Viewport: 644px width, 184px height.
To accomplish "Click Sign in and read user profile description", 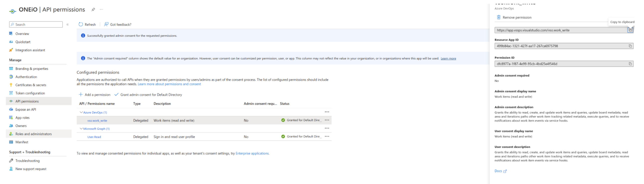I will click(x=174, y=137).
